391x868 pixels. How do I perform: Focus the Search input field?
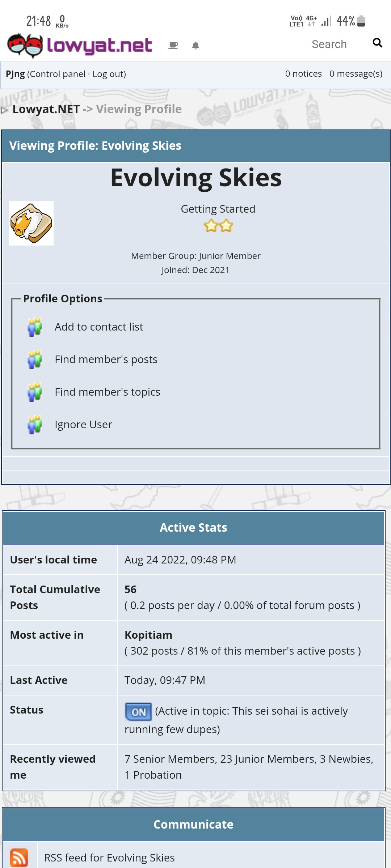point(329,44)
